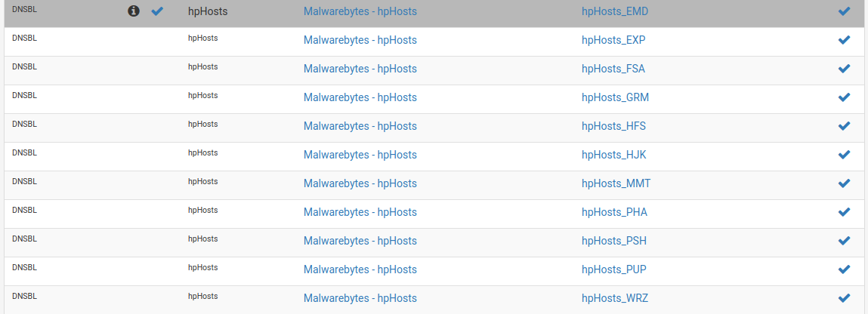Click the small hpHosts label in the hpHosts_HJK row
The height and width of the screenshot is (314, 868).
point(202,153)
